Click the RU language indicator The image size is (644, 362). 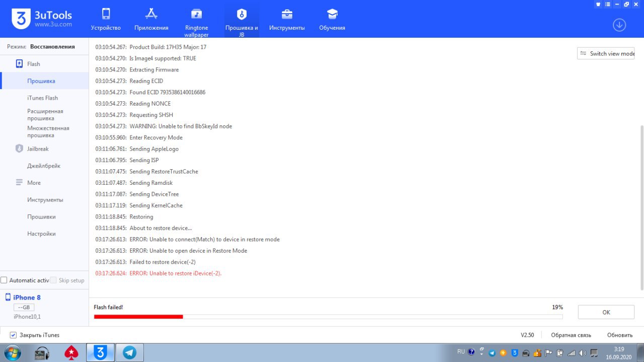(461, 351)
